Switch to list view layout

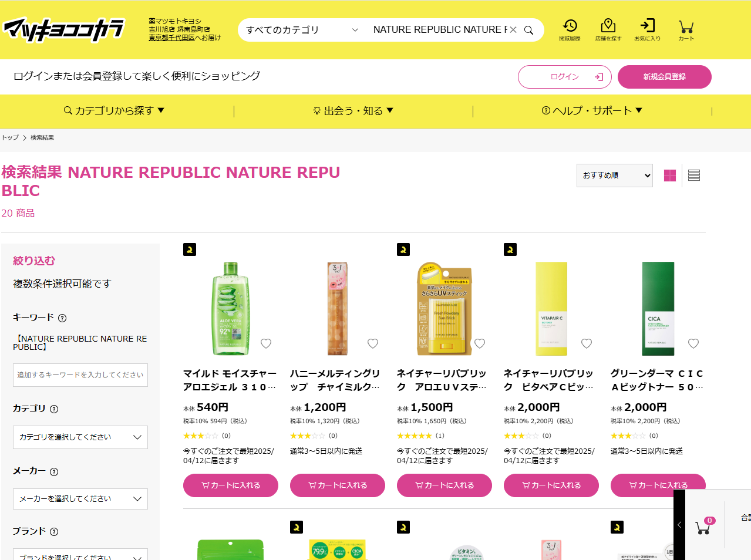694,176
